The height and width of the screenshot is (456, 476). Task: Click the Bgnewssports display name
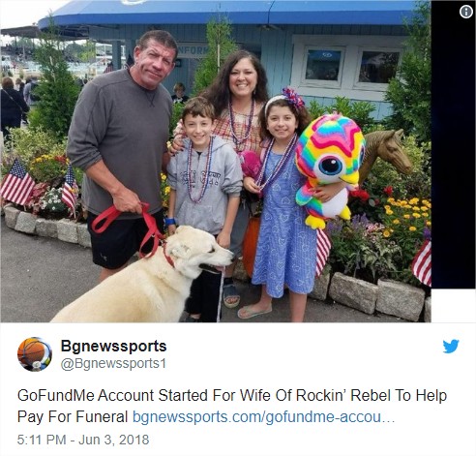click(113, 346)
